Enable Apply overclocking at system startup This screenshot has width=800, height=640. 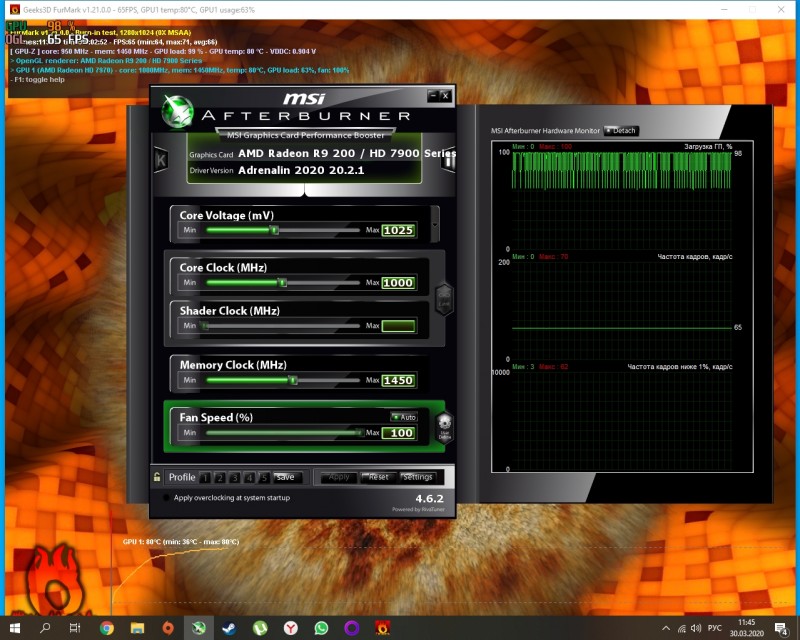(166, 498)
